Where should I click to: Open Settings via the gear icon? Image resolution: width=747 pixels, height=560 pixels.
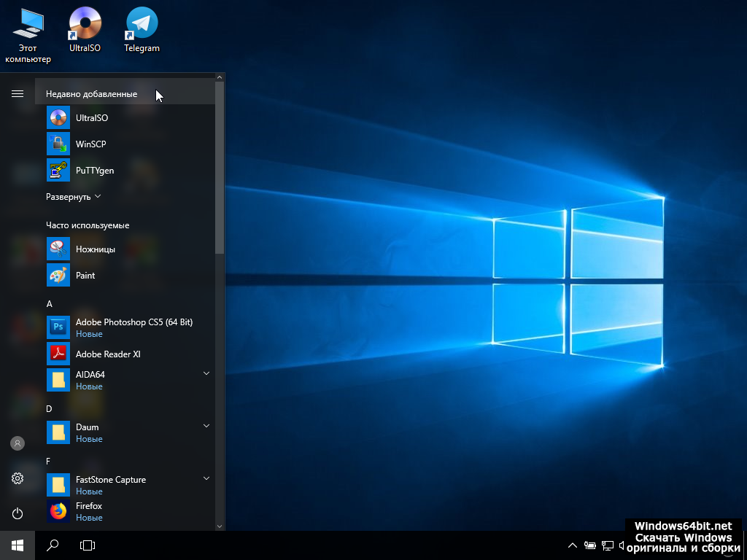[18, 478]
